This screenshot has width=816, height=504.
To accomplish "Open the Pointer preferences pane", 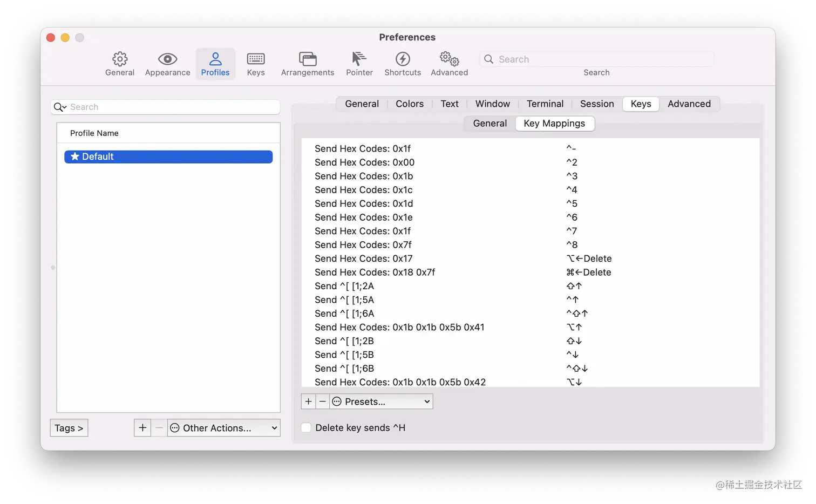I will pyautogui.click(x=359, y=64).
